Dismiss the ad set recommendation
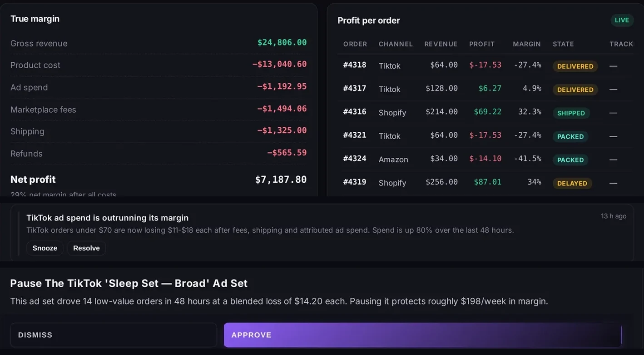The width and height of the screenshot is (644, 355). pyautogui.click(x=114, y=335)
